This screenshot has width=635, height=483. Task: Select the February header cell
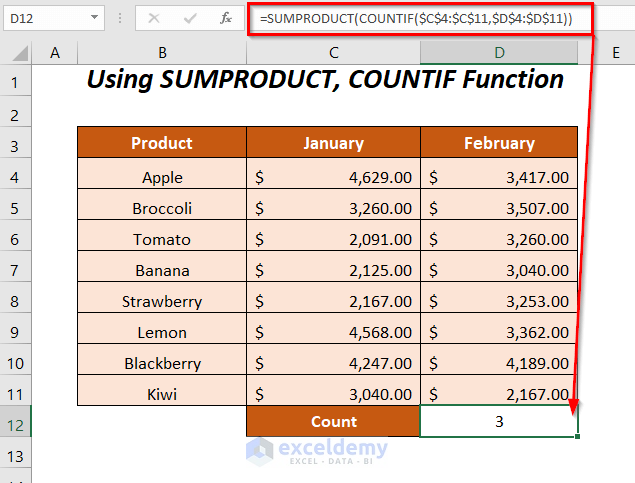coord(499,143)
